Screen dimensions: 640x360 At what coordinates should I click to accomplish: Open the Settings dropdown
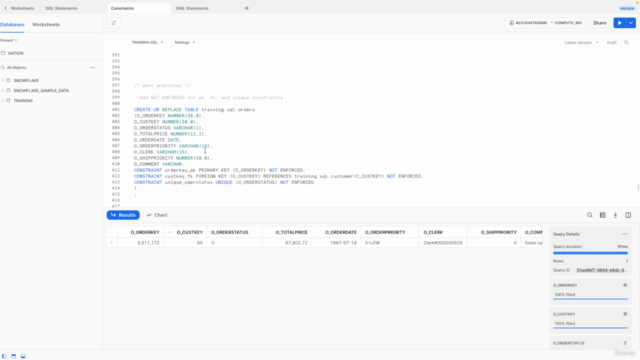pos(184,42)
